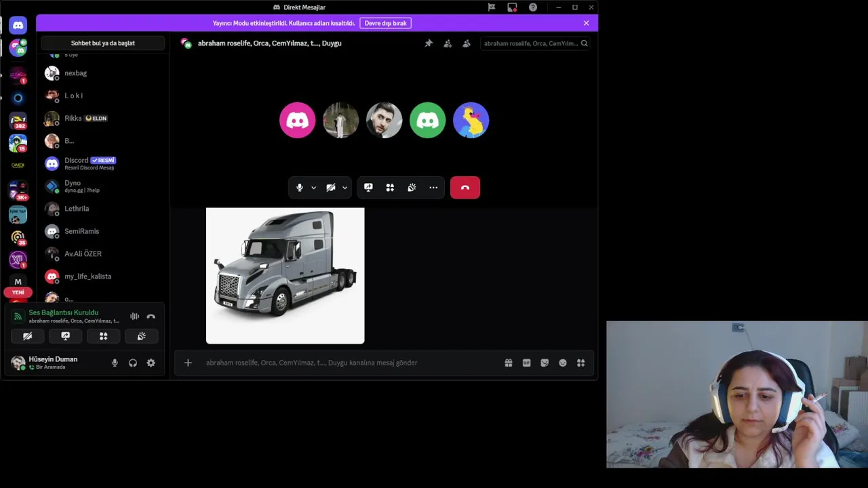The image size is (868, 488).
Task: Open the help question mark icon
Action: coord(533,7)
